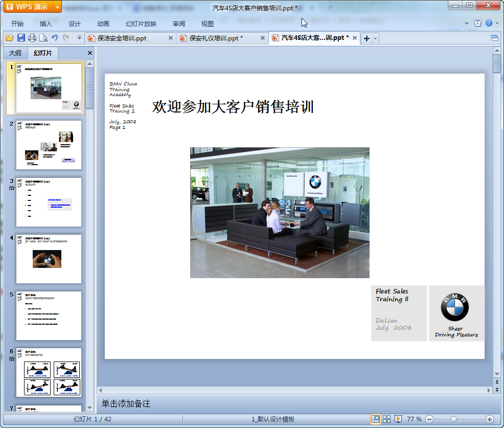Click the 1_默认设计模板 status bar label
This screenshot has height=428, width=504.
click(273, 419)
